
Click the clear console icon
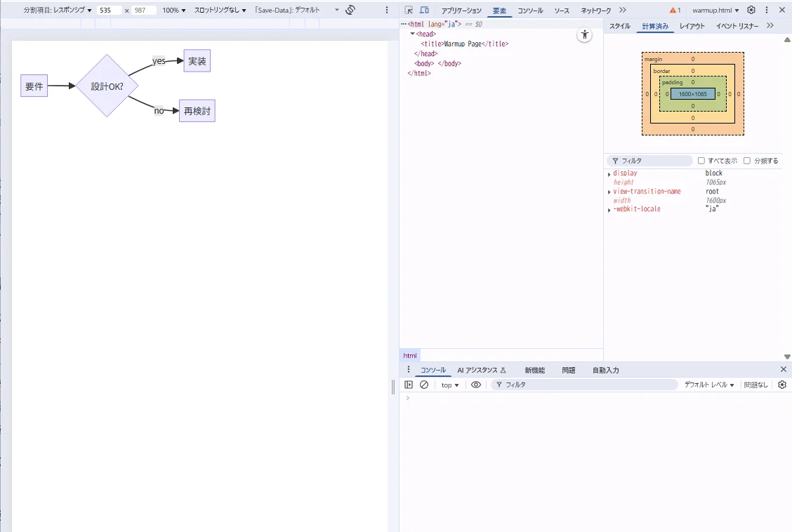point(424,385)
